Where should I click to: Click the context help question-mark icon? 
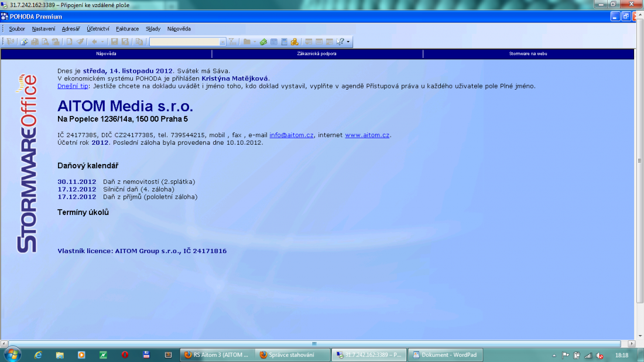pyautogui.click(x=340, y=42)
